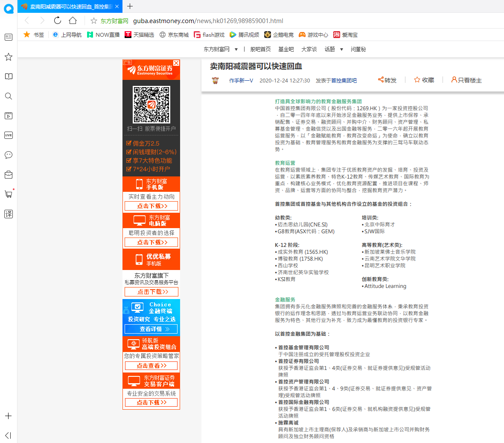
Task: Click the post timestamp 2020-12-24 12:27:30
Action: pyautogui.click(x=285, y=80)
